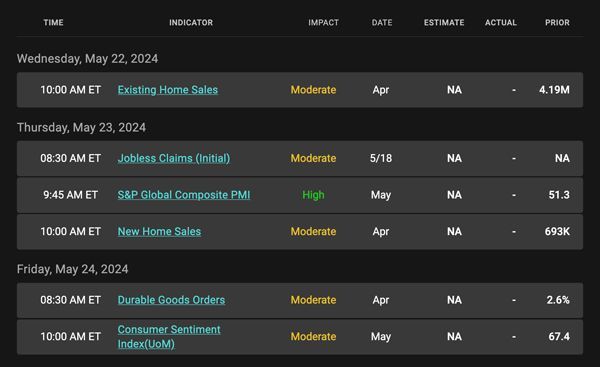Select the 5/18 date for Jobless Claims
Viewport: 600px width, 367px height.
[381, 158]
